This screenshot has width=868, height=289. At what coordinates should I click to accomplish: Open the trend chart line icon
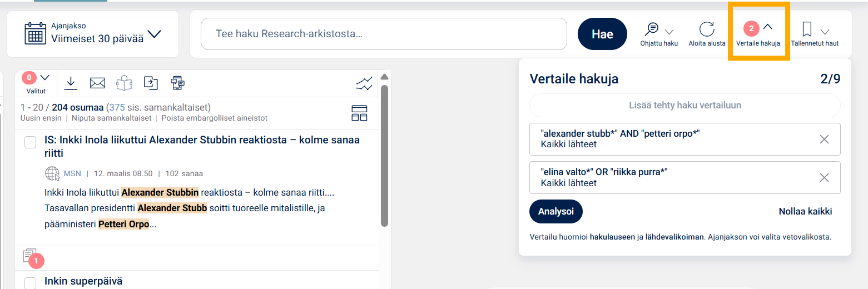pos(364,84)
